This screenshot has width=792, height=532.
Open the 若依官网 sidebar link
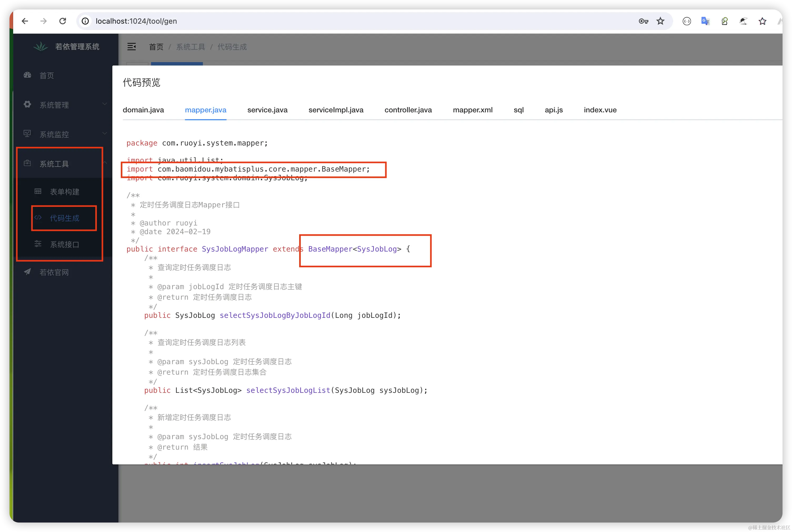click(54, 272)
